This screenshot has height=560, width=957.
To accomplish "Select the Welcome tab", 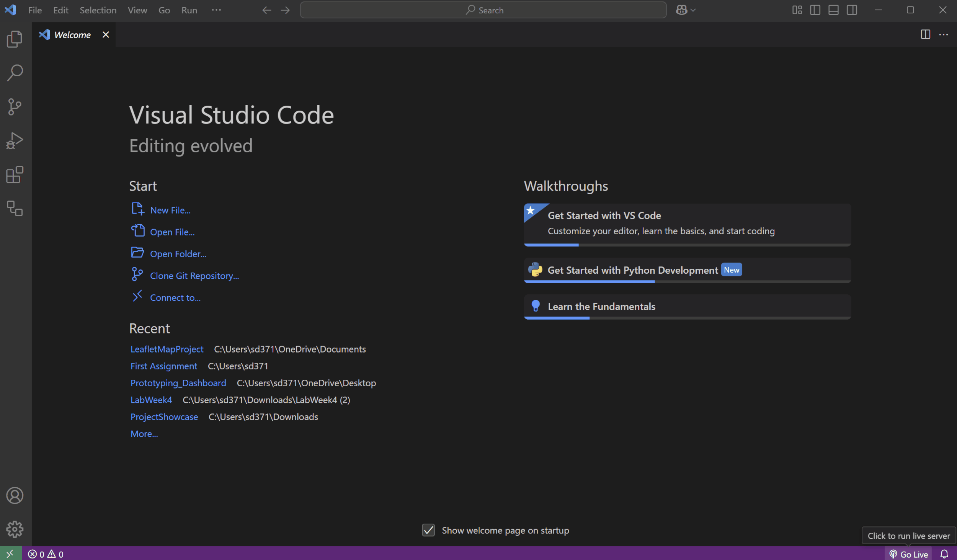I will pyautogui.click(x=72, y=34).
